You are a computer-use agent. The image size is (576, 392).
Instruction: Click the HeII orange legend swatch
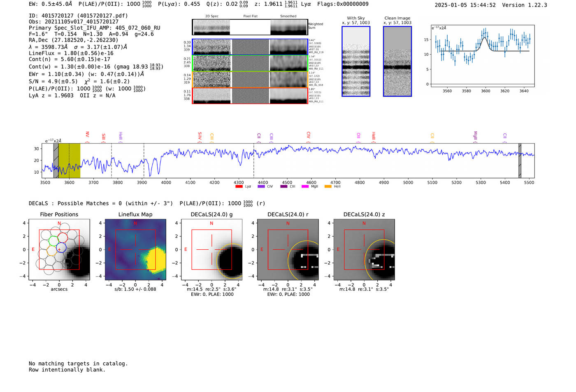(x=328, y=186)
